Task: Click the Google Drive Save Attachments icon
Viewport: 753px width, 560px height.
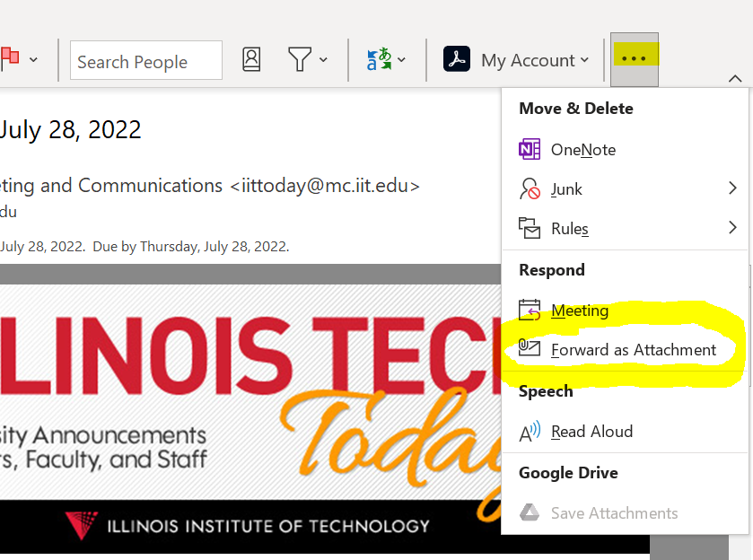Action: tap(530, 513)
